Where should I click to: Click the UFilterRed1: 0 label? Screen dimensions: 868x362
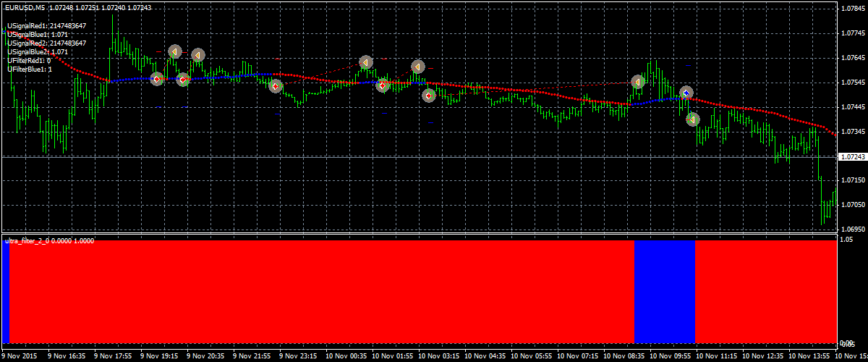(x=29, y=61)
